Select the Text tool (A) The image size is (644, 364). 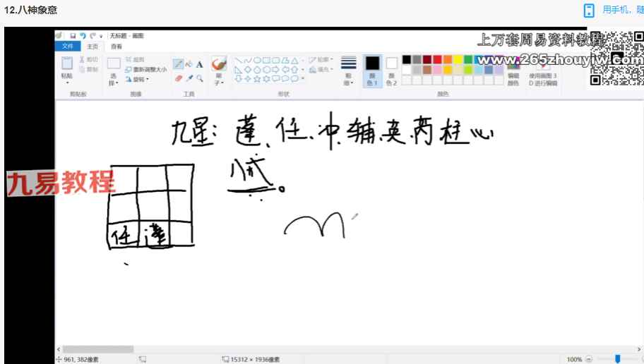[x=200, y=64]
